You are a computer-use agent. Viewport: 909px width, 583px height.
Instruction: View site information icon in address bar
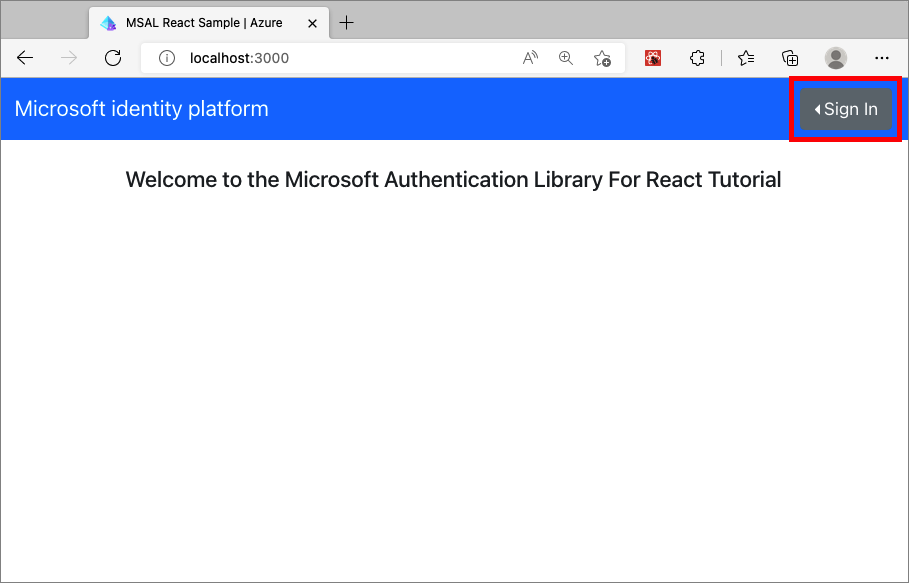[x=167, y=58]
